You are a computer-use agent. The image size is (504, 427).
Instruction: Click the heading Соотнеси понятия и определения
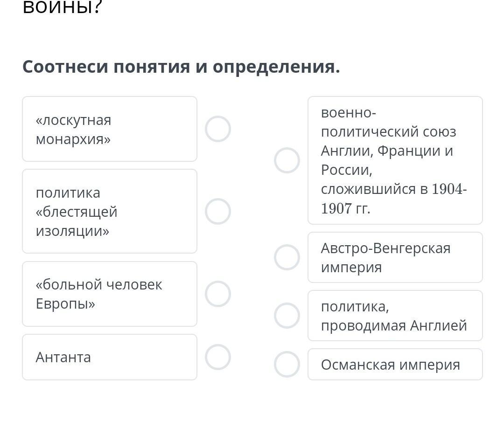181,67
